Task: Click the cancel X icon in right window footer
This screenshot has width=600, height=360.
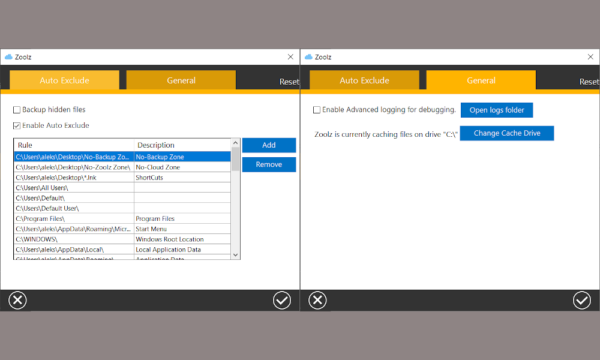Action: (318, 300)
